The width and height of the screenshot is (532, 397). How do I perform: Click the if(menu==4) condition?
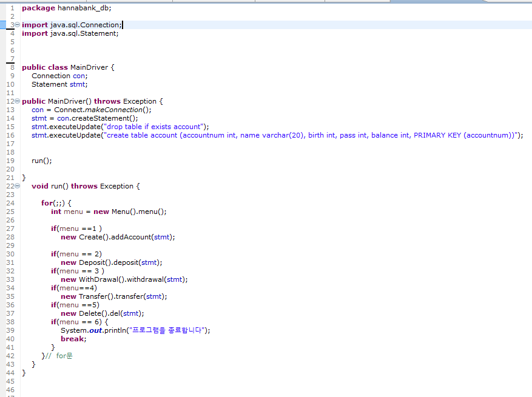click(x=74, y=288)
